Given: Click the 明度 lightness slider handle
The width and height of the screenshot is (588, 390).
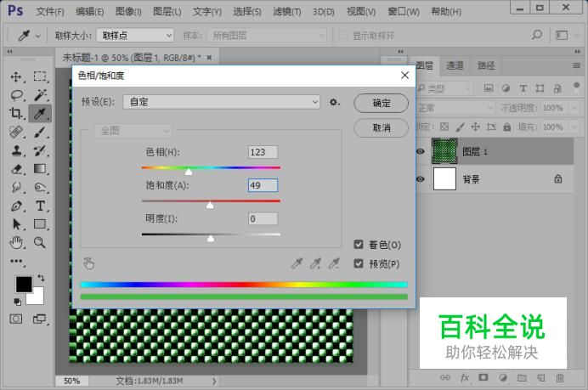Looking at the screenshot, I should (x=211, y=238).
